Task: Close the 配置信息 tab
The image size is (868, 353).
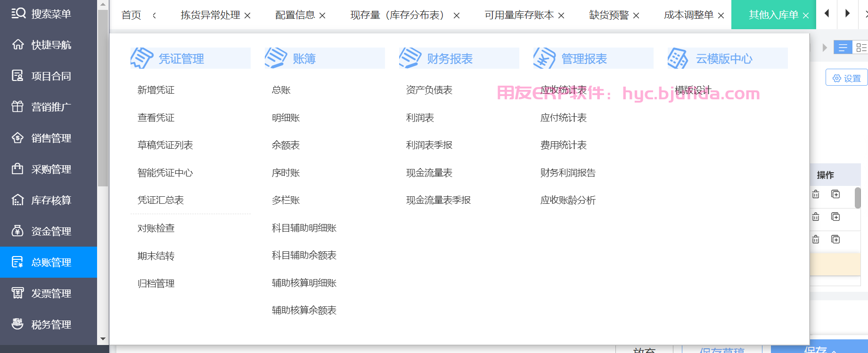Action: tap(322, 16)
